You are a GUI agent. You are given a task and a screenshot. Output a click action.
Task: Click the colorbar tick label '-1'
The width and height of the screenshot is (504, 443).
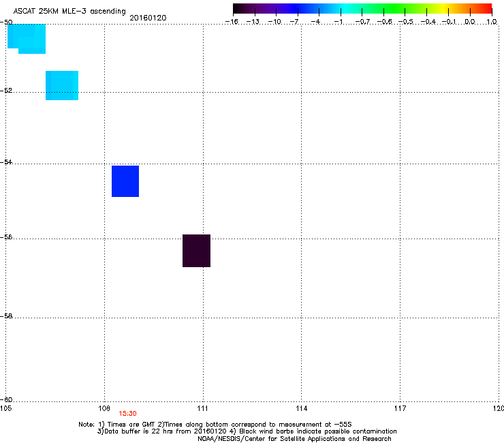click(338, 22)
